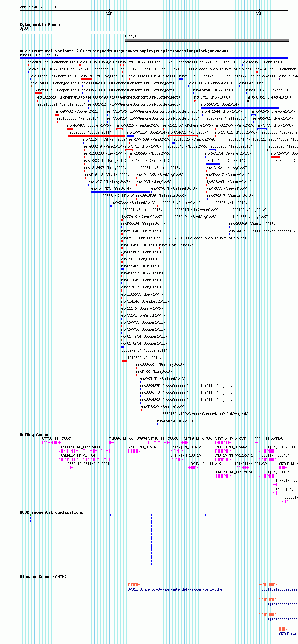Open the Disease Genes (OMIM) track title
The height and width of the screenshot is (644, 298).
(43, 577)
